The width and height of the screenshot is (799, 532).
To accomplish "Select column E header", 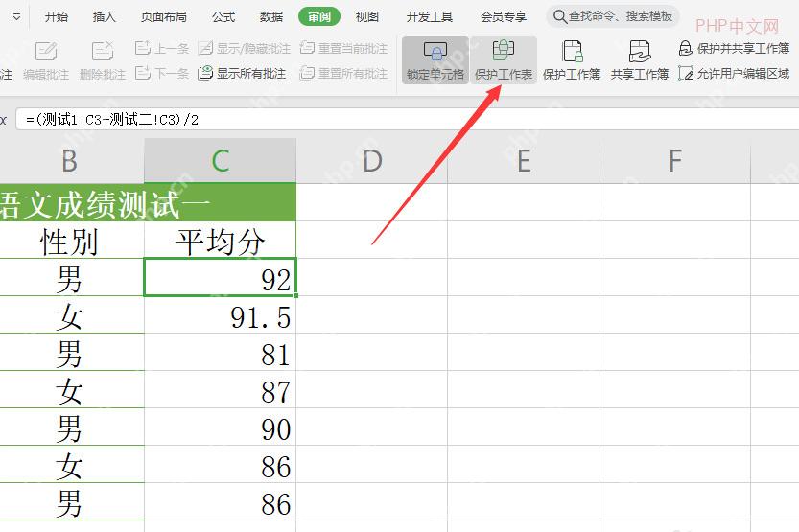I will (524, 161).
